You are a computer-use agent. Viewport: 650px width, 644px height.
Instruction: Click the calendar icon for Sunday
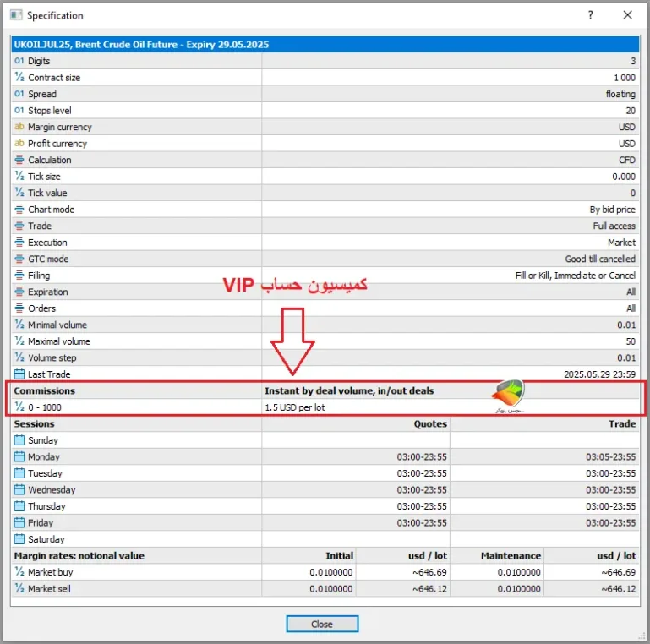(19, 439)
